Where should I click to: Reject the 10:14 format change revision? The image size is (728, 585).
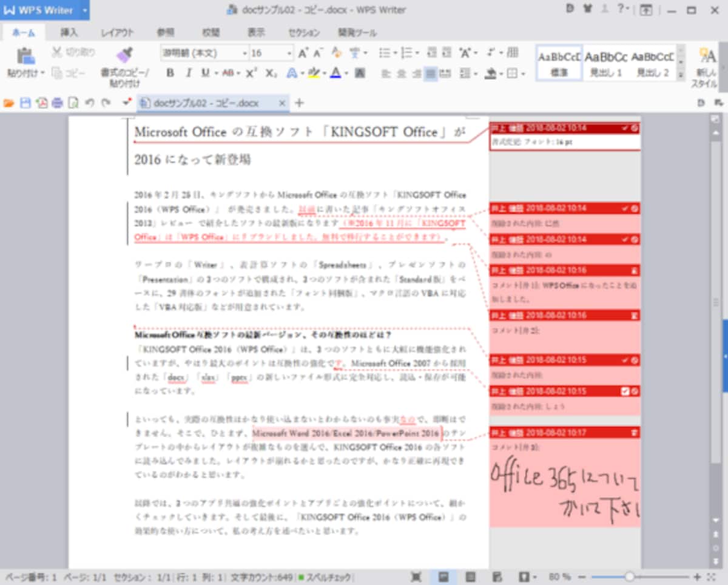[x=634, y=128]
